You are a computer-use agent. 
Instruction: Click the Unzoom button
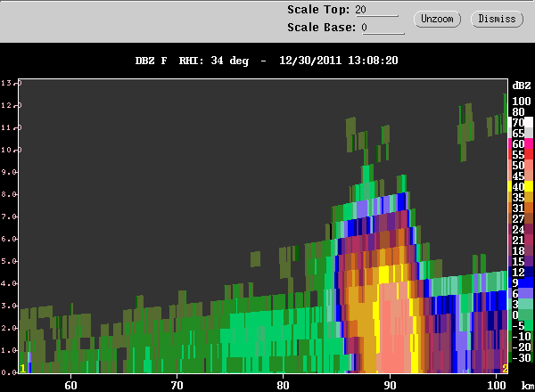[x=437, y=19]
